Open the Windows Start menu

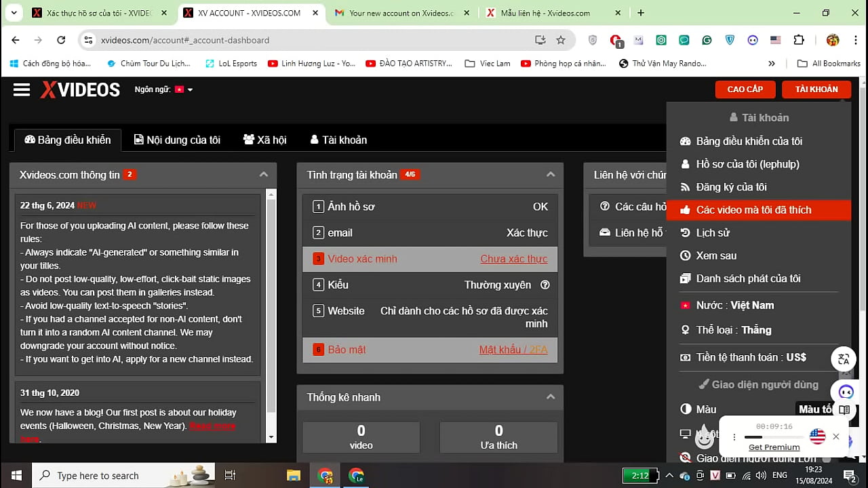(16, 475)
